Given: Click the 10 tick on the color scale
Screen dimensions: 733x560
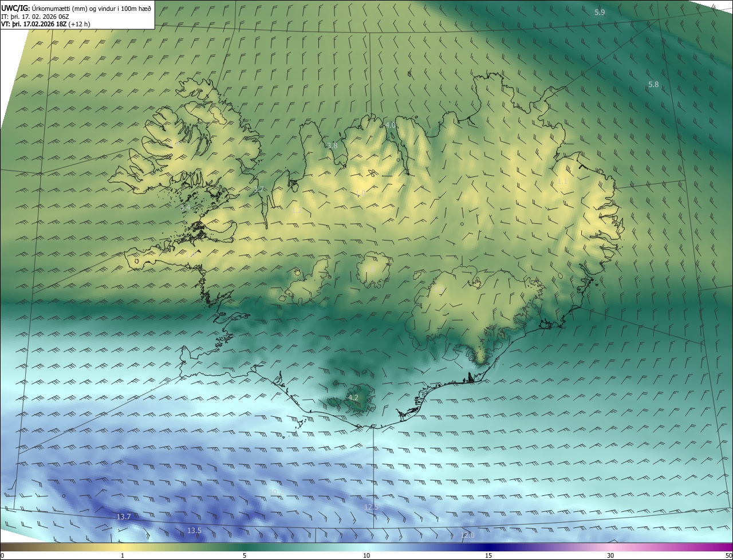Looking at the screenshot, I should point(366,555).
